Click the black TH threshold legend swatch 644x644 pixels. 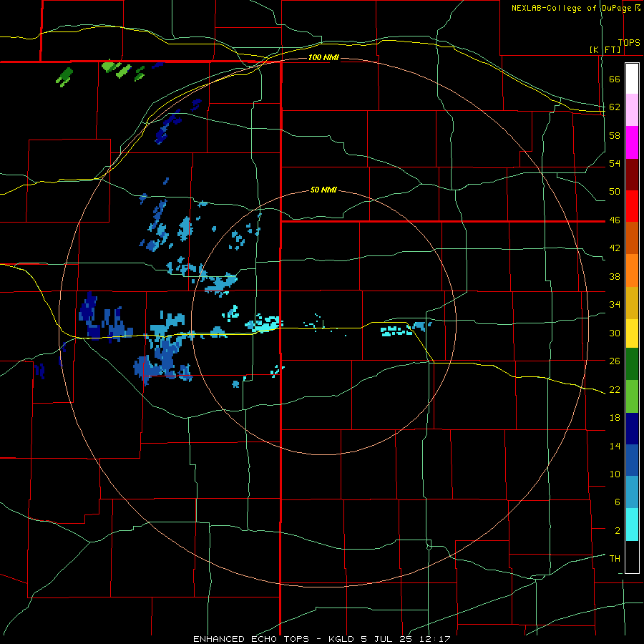click(x=632, y=557)
